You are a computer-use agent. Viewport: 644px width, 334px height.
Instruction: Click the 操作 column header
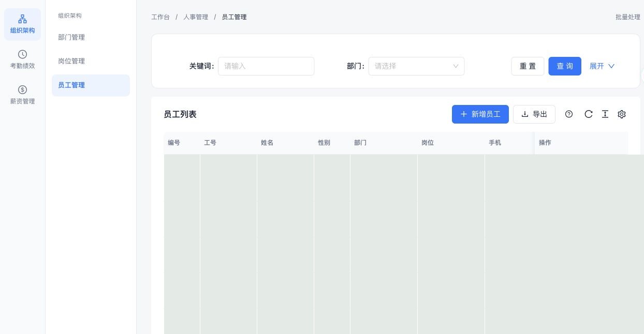pyautogui.click(x=581, y=143)
